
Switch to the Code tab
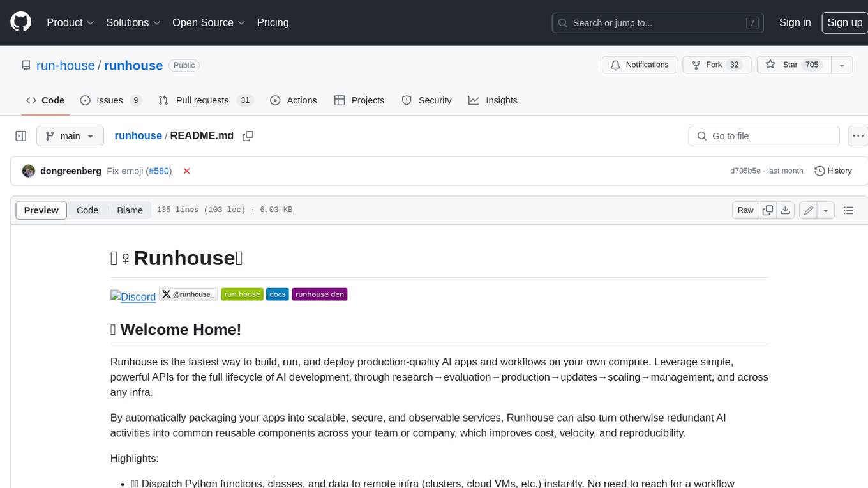45,100
